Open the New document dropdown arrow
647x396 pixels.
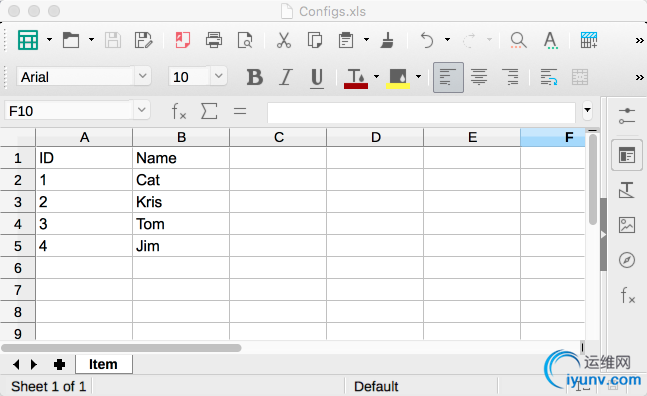50,40
